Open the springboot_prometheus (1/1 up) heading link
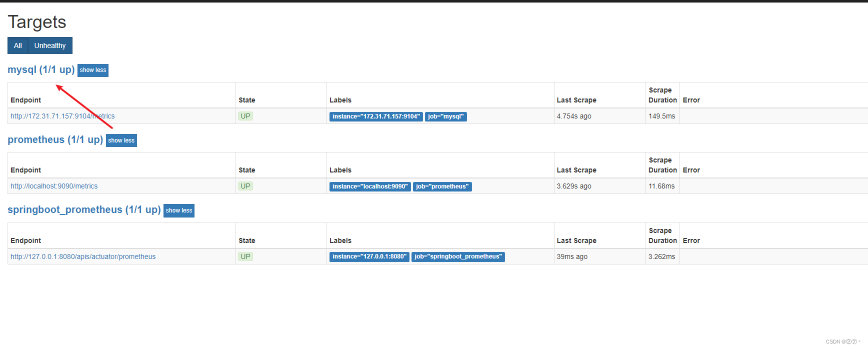Screen dimensions: 868x349 click(84, 209)
